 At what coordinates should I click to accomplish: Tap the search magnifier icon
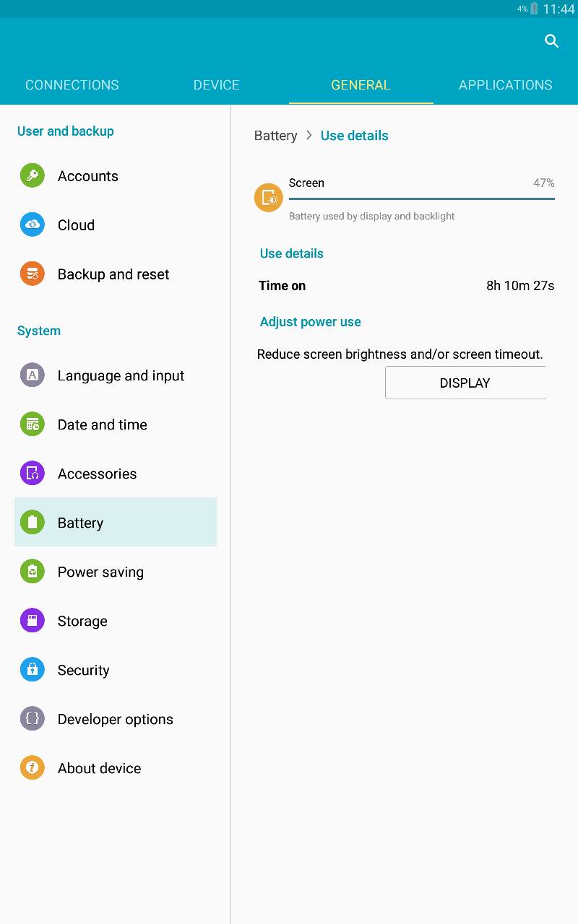pyautogui.click(x=551, y=41)
